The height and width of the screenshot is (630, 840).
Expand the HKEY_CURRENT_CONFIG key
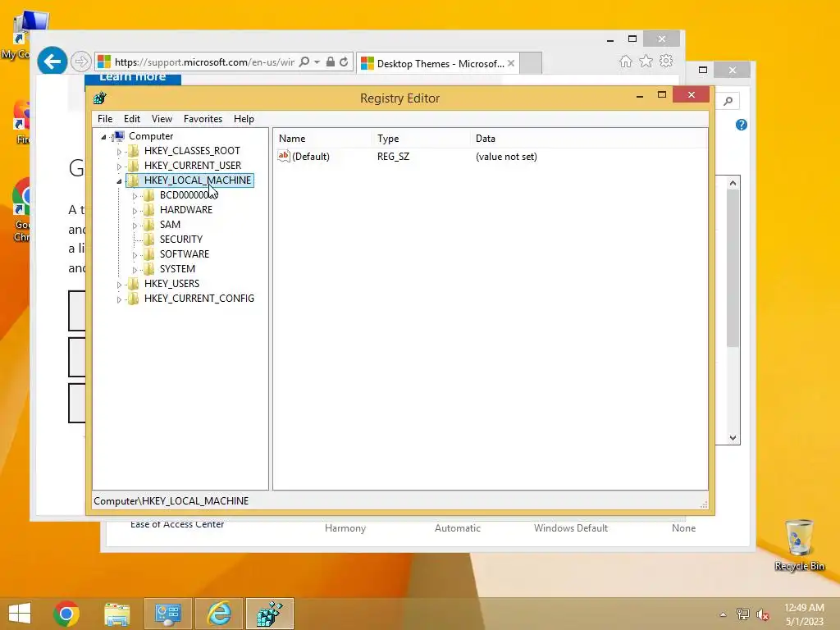click(x=119, y=300)
